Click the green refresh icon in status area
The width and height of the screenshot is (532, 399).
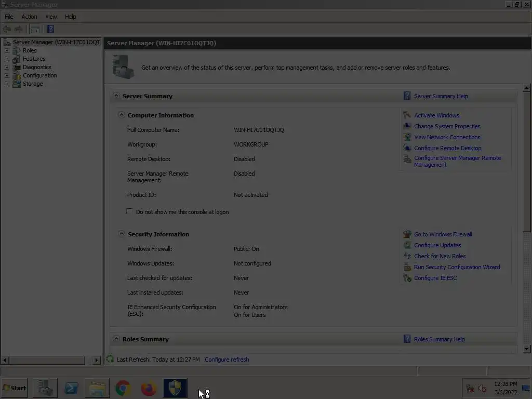tap(110, 358)
